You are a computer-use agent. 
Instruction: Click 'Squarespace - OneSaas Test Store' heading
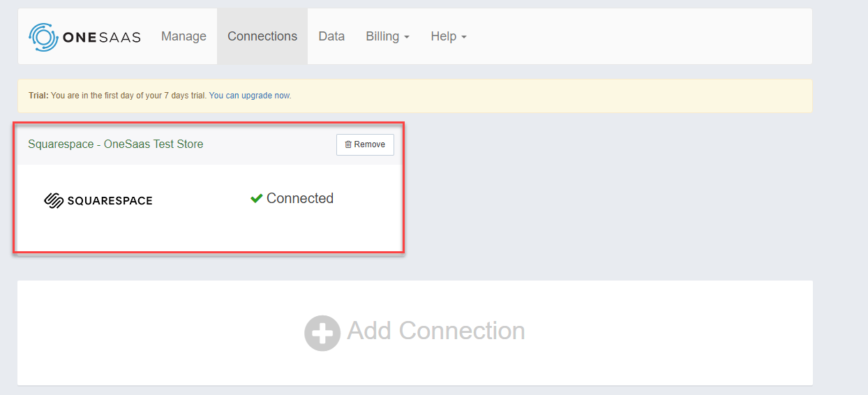click(x=116, y=144)
